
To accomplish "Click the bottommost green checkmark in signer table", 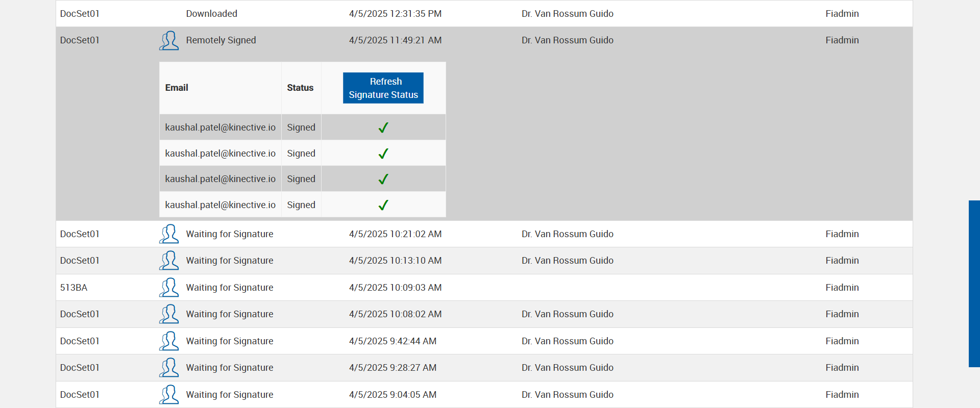I will [x=383, y=205].
